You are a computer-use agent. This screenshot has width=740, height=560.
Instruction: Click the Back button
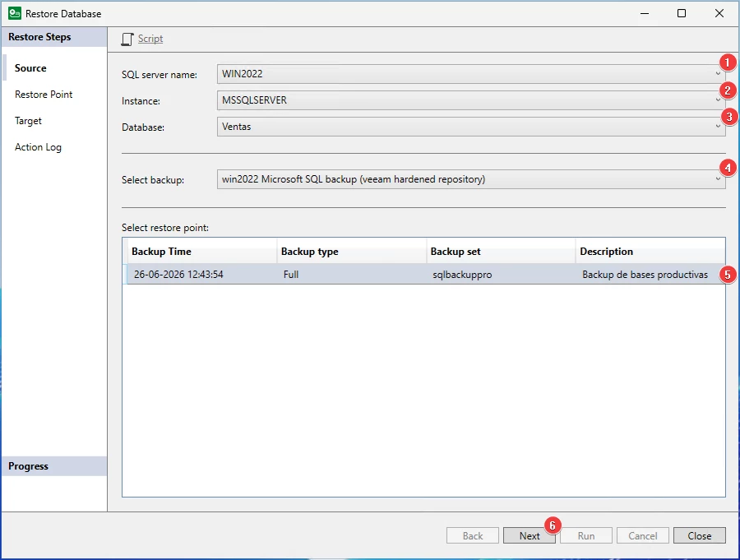point(473,535)
